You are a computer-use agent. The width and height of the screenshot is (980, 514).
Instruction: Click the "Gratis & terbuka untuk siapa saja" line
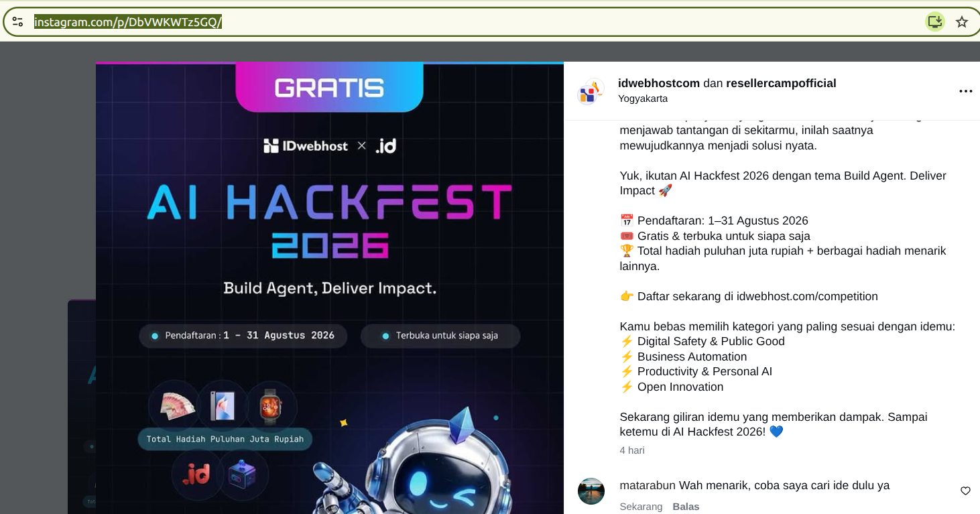(x=715, y=236)
